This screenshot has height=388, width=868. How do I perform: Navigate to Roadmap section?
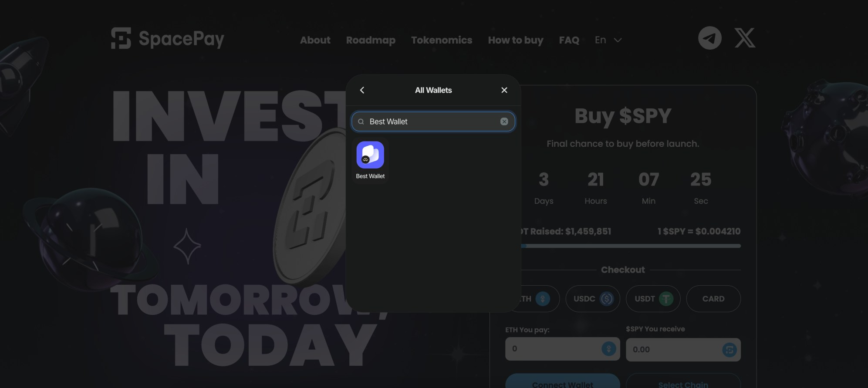click(371, 40)
